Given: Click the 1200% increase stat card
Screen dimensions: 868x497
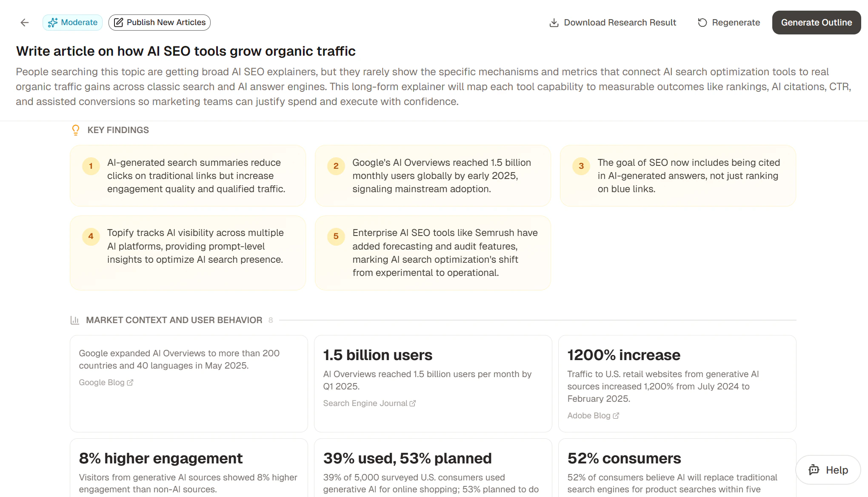Looking at the screenshot, I should [x=677, y=383].
